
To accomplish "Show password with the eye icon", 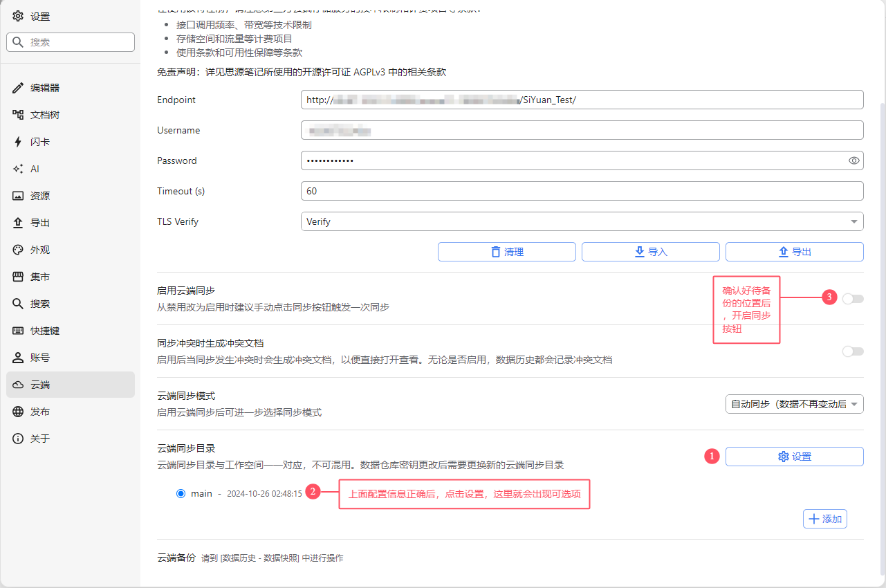I will coord(854,160).
